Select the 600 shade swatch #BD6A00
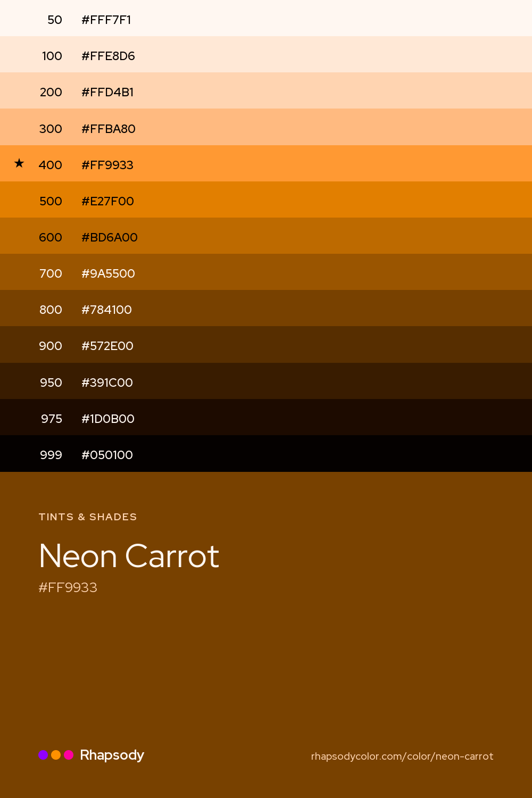The width and height of the screenshot is (532, 798). coord(266,236)
